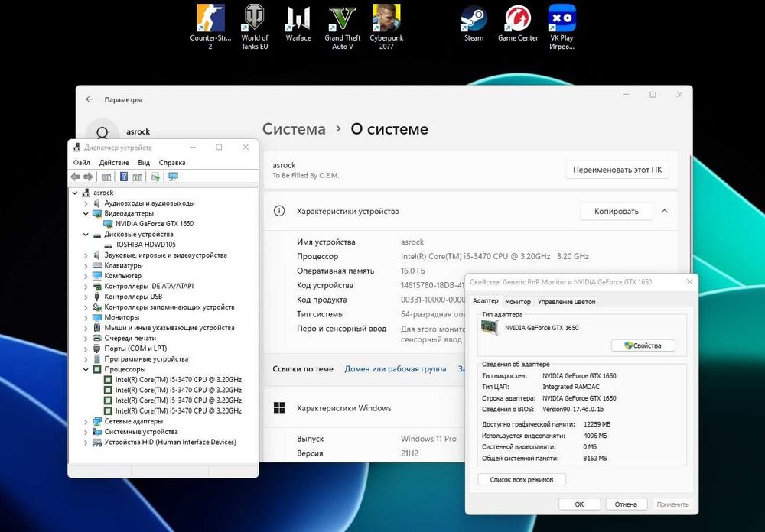Viewport: 765px width, 532px height.
Task: Open Домен или рабочая группа link
Action: click(x=396, y=369)
